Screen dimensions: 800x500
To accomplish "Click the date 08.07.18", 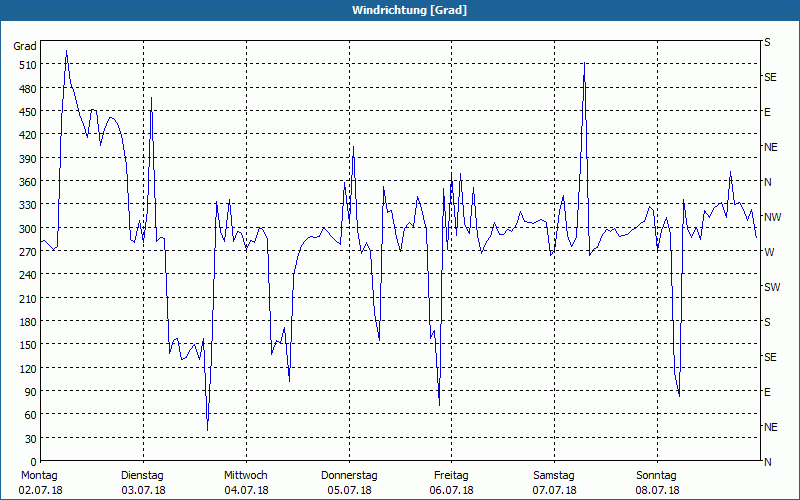I will (x=657, y=490).
